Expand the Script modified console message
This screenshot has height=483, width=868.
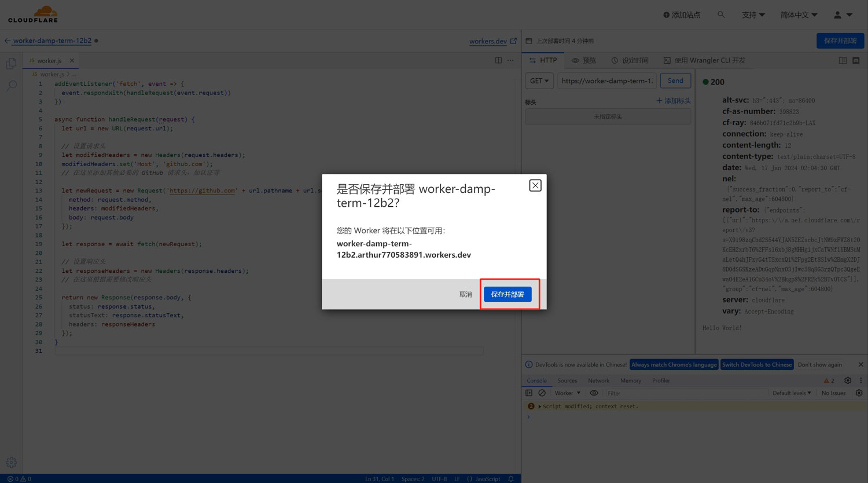click(x=540, y=406)
